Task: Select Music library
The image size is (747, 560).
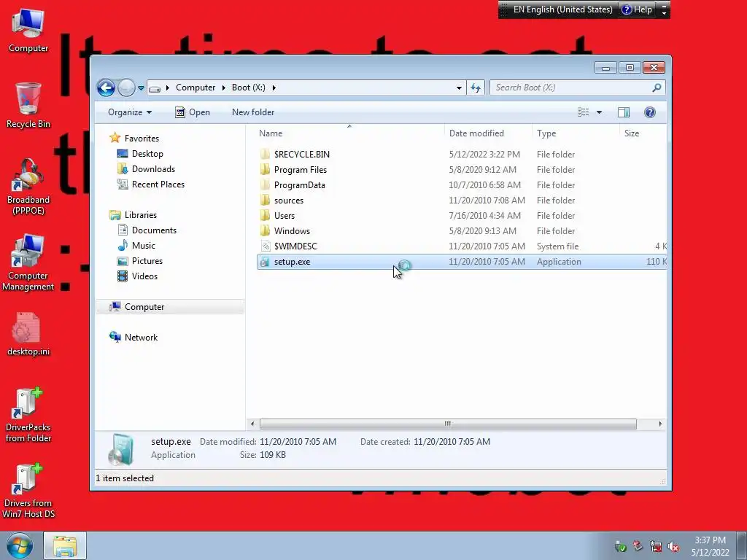Action: 143,245
